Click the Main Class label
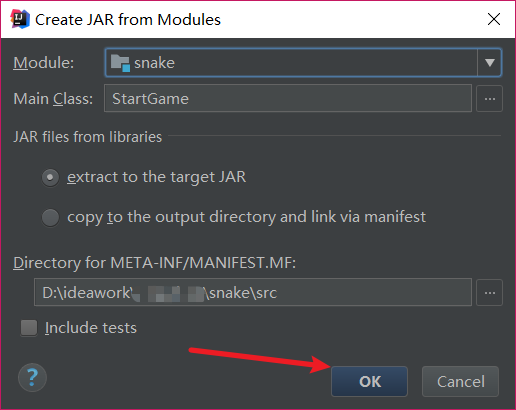This screenshot has width=516, height=410. tap(53, 99)
